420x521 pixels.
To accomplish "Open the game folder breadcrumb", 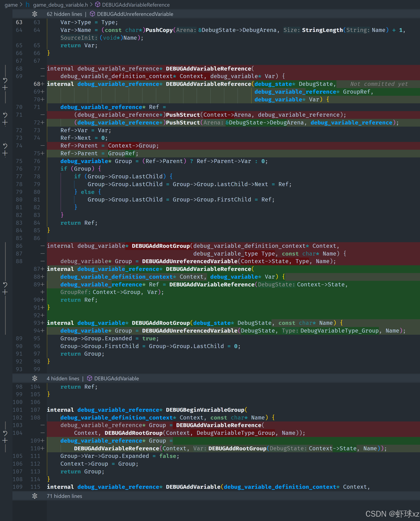I will tap(11, 5).
